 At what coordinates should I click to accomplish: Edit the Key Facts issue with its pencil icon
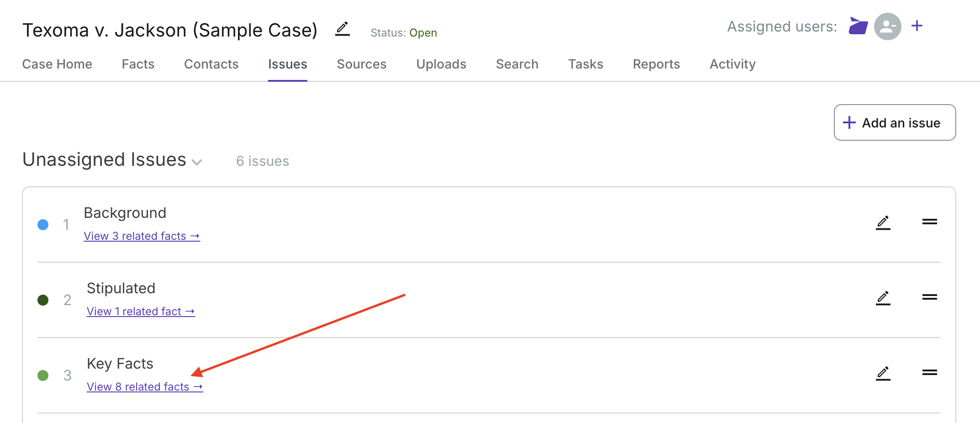pyautogui.click(x=883, y=373)
